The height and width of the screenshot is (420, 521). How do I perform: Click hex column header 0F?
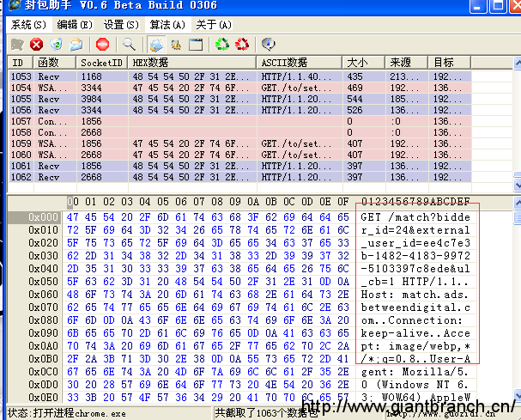(x=343, y=202)
